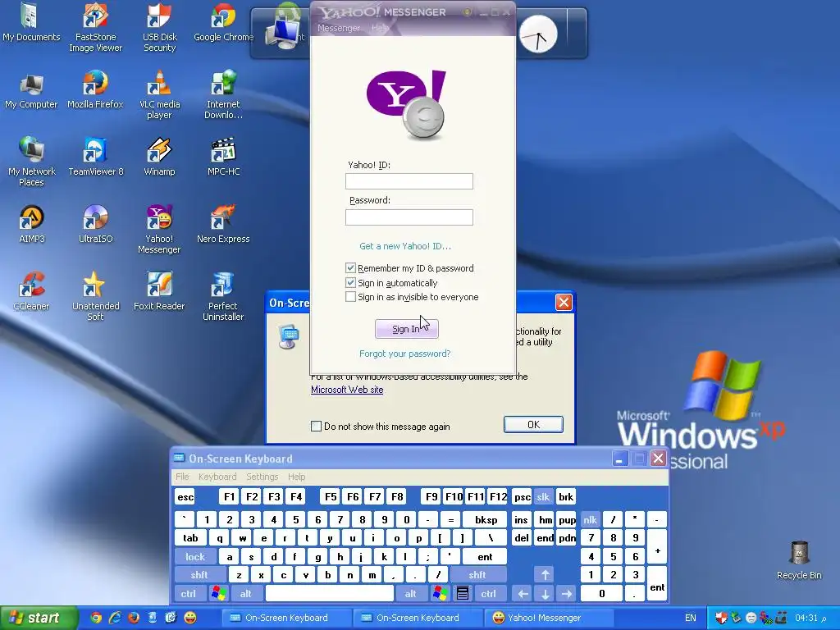Image resolution: width=840 pixels, height=630 pixels.
Task: Click Yahoo smiley icon in quick launch
Action: click(189, 618)
